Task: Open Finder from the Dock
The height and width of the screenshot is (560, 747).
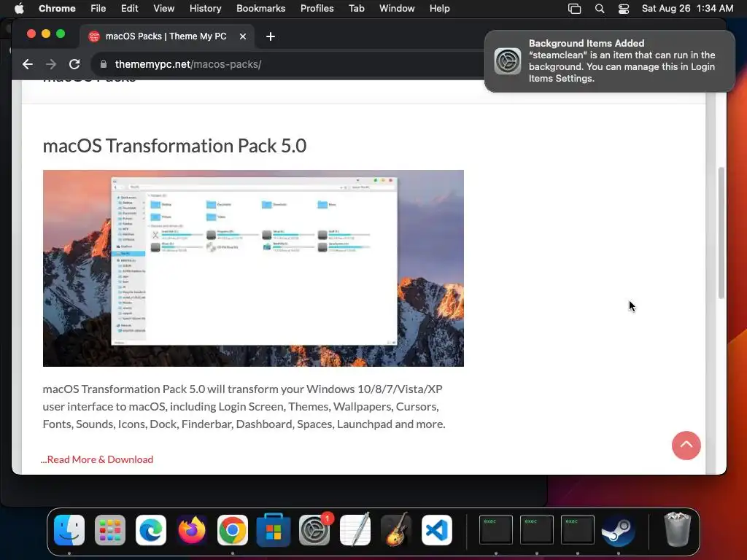Action: (x=69, y=530)
